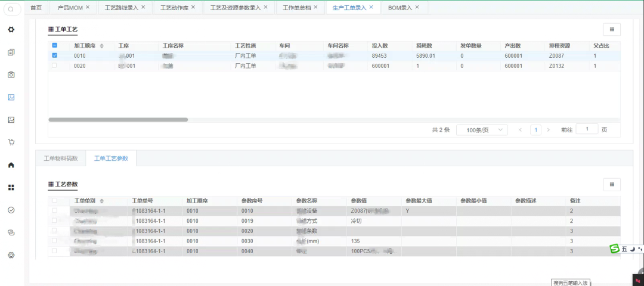Screen dimensions: 644x286
Task: Go to next page arrow in pagination
Action: 549,130
